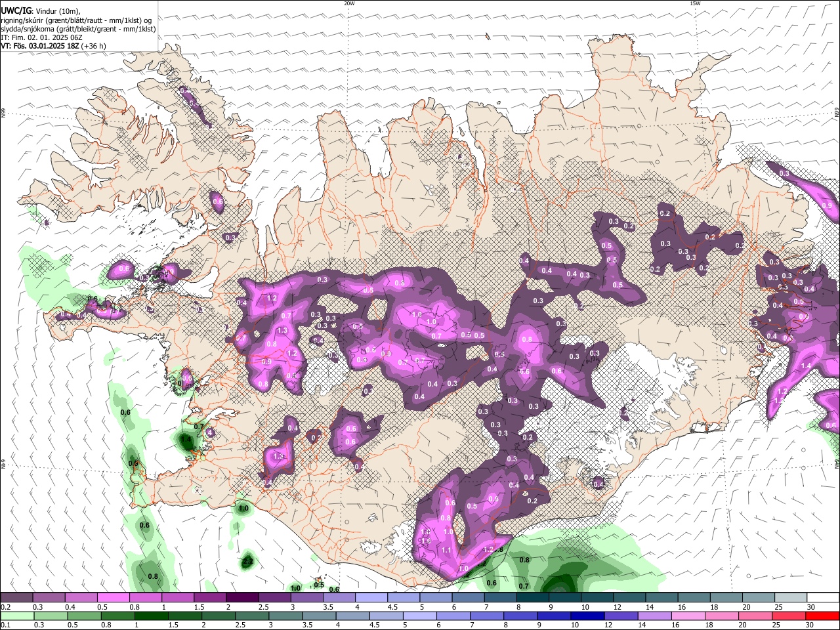Pick the lower-row light pink swatch between 16 and 18
The image size is (840, 630).
(x=688, y=616)
